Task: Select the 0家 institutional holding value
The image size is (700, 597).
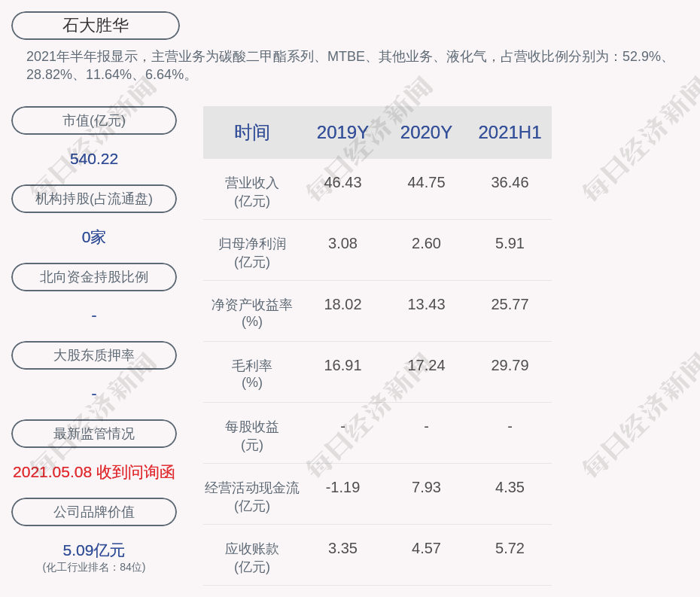Action: [94, 237]
